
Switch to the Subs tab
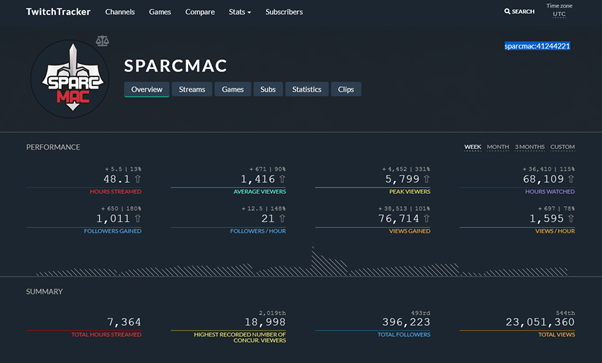[268, 90]
